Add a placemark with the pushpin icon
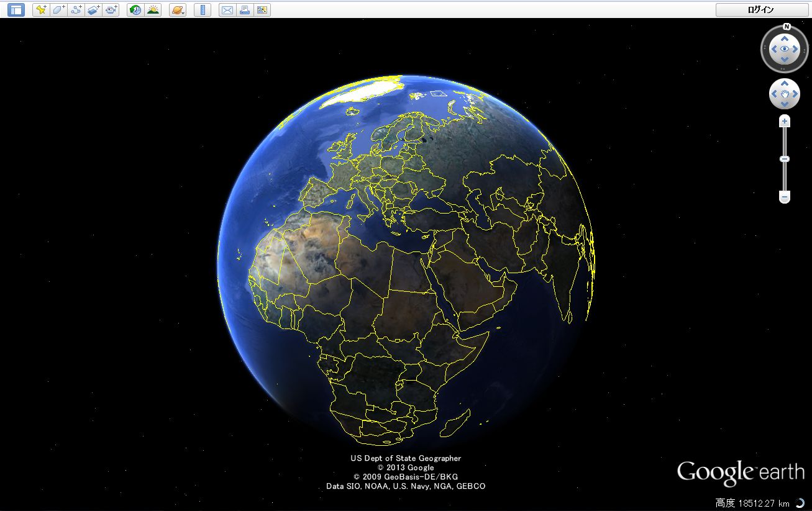Image resolution: width=812 pixels, height=511 pixels. 41,10
